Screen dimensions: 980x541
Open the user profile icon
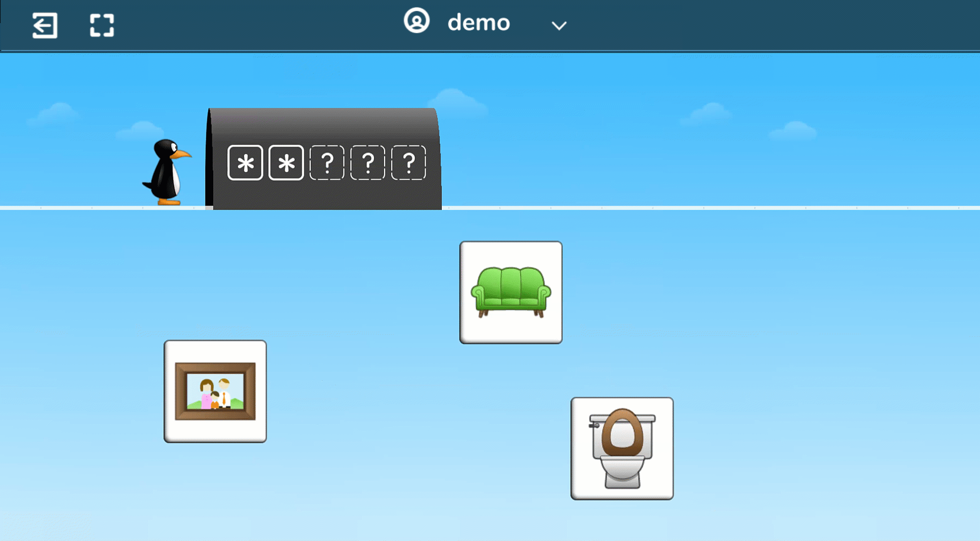point(417,21)
